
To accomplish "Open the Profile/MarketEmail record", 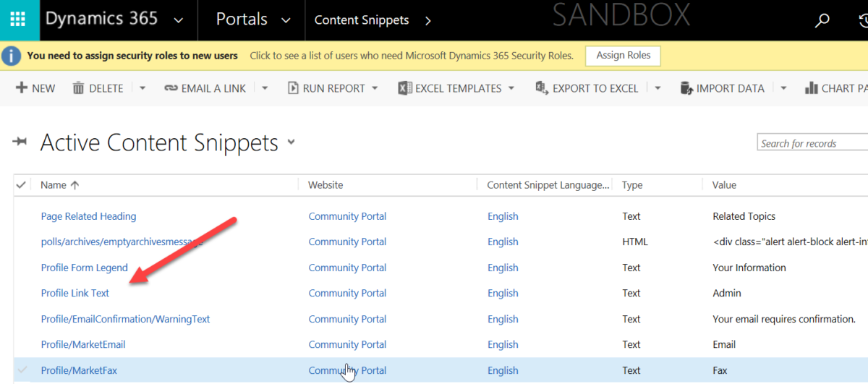I will point(83,344).
